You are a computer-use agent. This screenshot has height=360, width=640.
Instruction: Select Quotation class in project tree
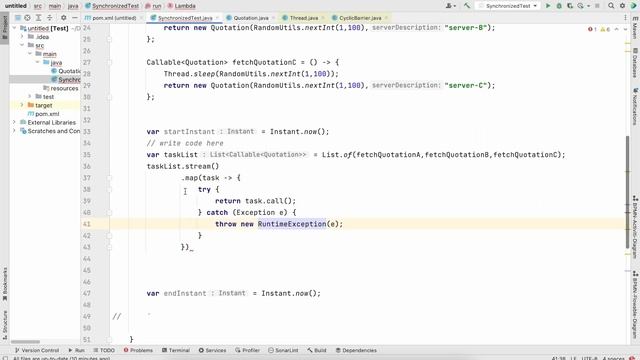tap(66, 71)
